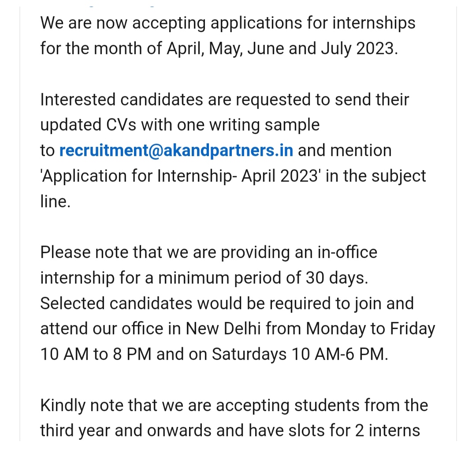Click the line 'Interested candidates are requested to send their'
Screen dimensions: 476x450
225,100
